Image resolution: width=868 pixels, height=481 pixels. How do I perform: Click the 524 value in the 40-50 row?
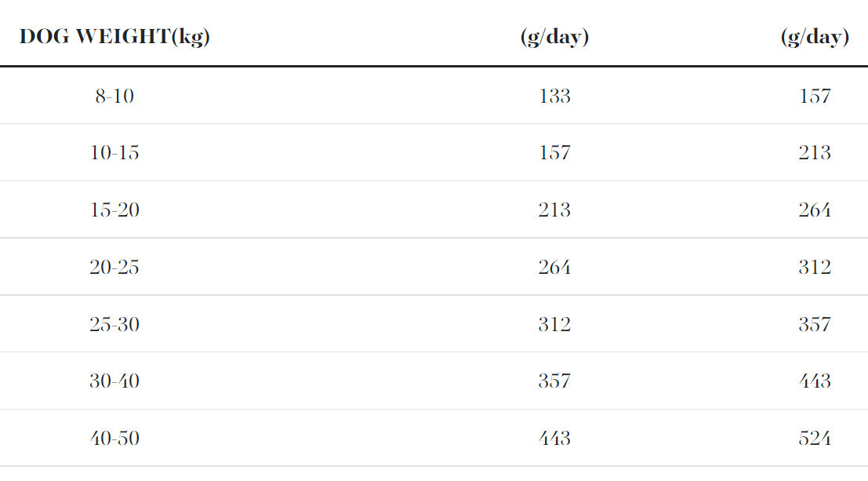coord(815,438)
